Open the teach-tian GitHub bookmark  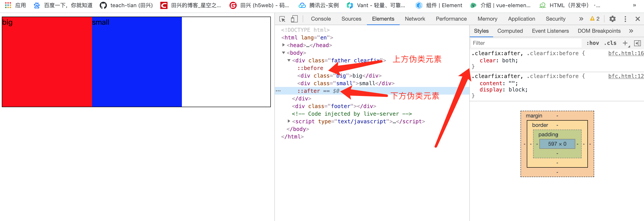click(126, 5)
